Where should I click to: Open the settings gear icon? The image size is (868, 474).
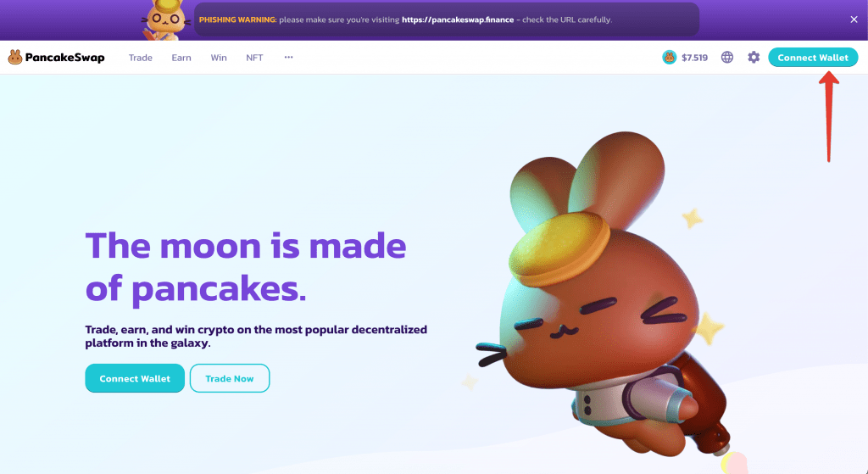click(754, 57)
